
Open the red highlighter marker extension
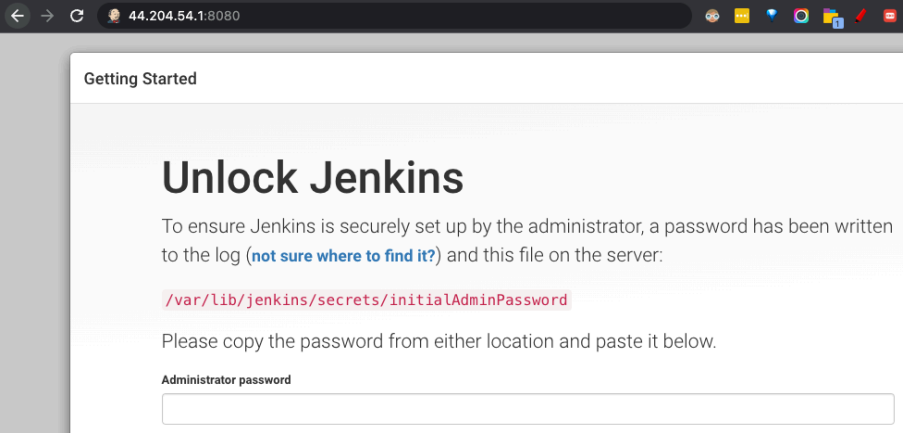[x=861, y=16]
